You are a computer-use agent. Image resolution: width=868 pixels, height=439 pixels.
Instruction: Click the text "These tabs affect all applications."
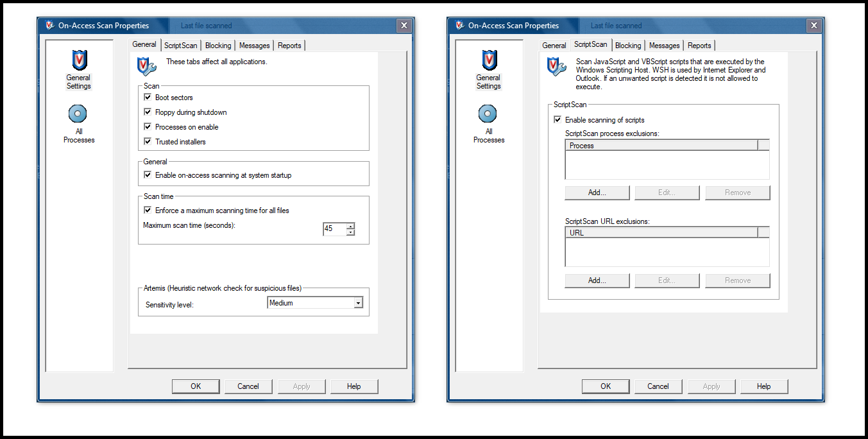[217, 62]
